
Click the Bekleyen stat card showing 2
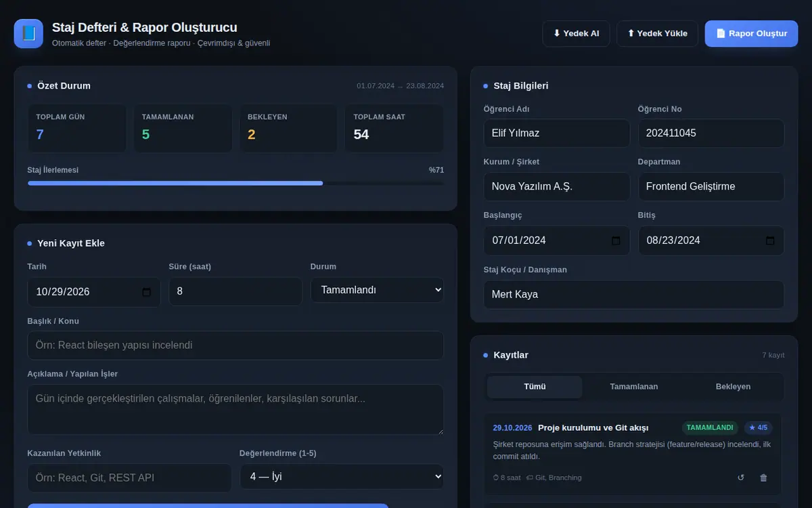click(x=288, y=128)
